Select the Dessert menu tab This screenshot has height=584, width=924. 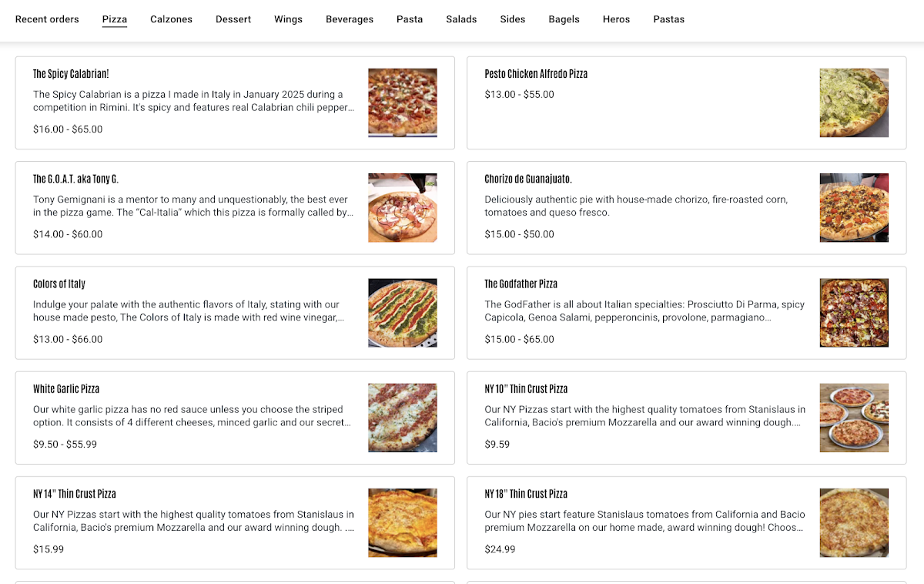pos(233,19)
